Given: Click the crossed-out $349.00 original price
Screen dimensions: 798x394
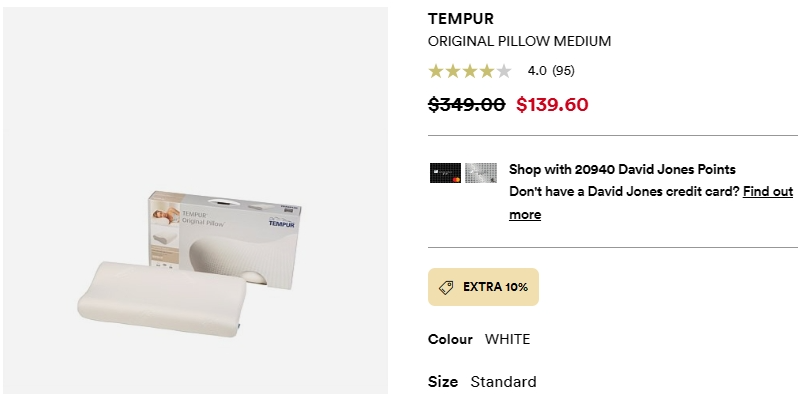Looking at the screenshot, I should pyautogui.click(x=466, y=104).
